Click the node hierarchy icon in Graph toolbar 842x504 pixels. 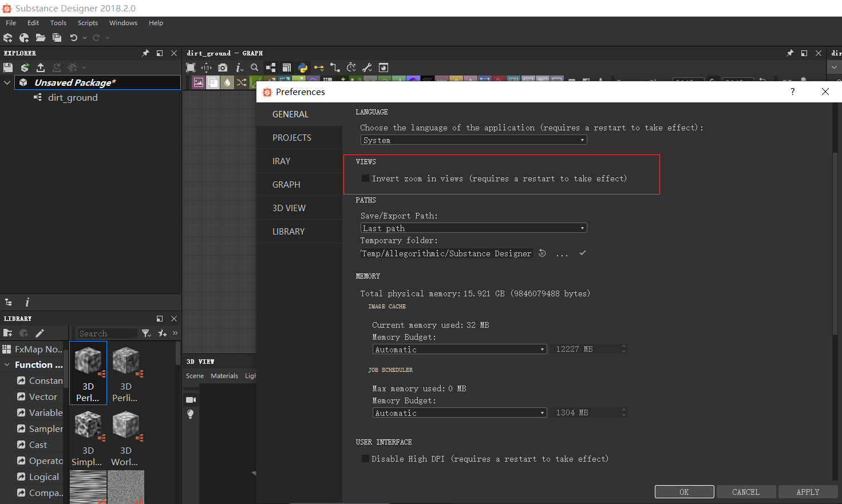pos(271,68)
